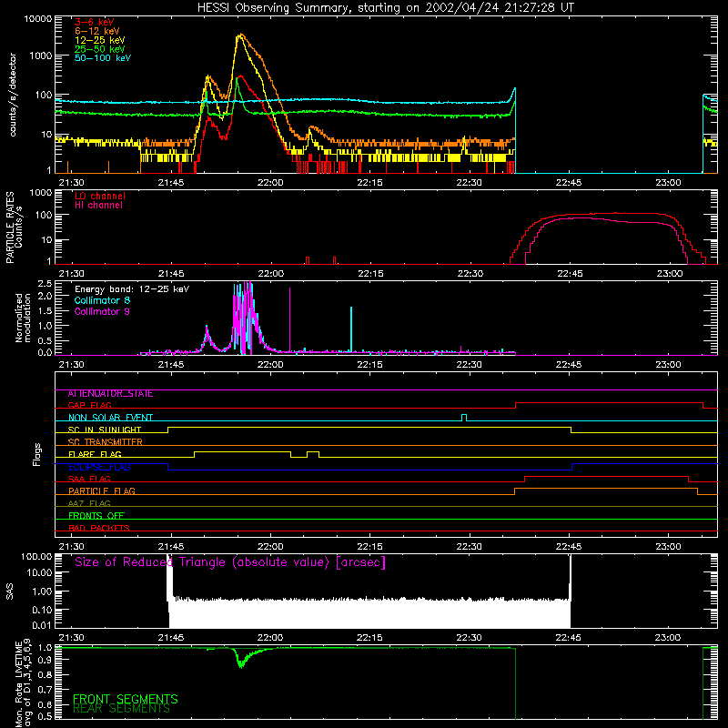Viewport: 728px width, 728px height.
Task: Click the cyan Collimator 8 spike near 22:12
Action: click(351, 329)
